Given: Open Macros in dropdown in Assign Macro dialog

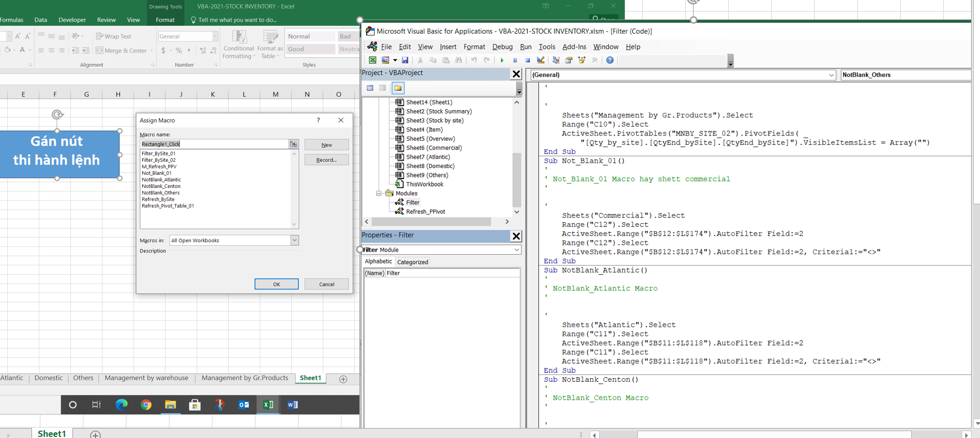Looking at the screenshot, I should pos(294,241).
